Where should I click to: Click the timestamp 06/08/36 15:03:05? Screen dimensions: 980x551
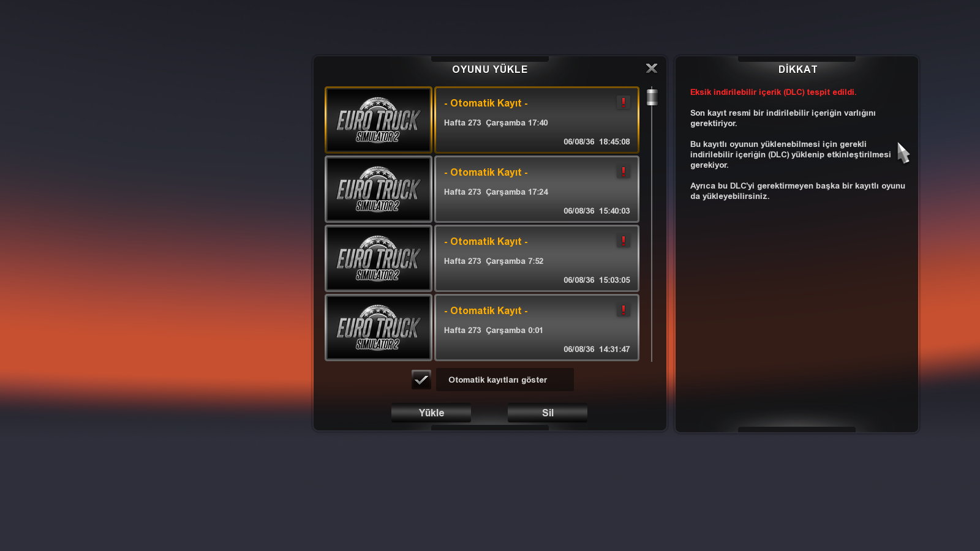[x=597, y=280]
